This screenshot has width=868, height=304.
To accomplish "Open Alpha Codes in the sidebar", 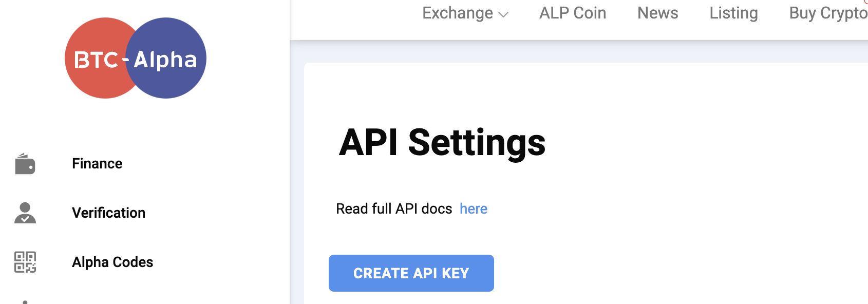I will click(x=112, y=262).
